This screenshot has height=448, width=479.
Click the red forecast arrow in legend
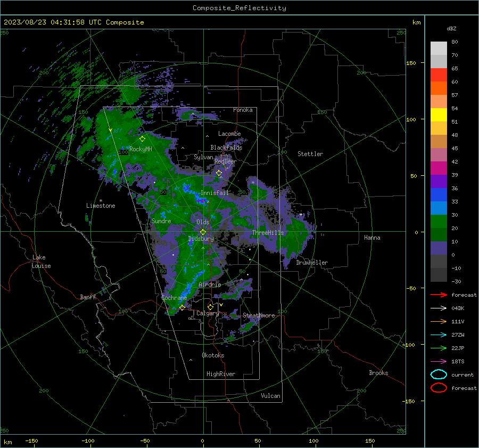(x=439, y=295)
